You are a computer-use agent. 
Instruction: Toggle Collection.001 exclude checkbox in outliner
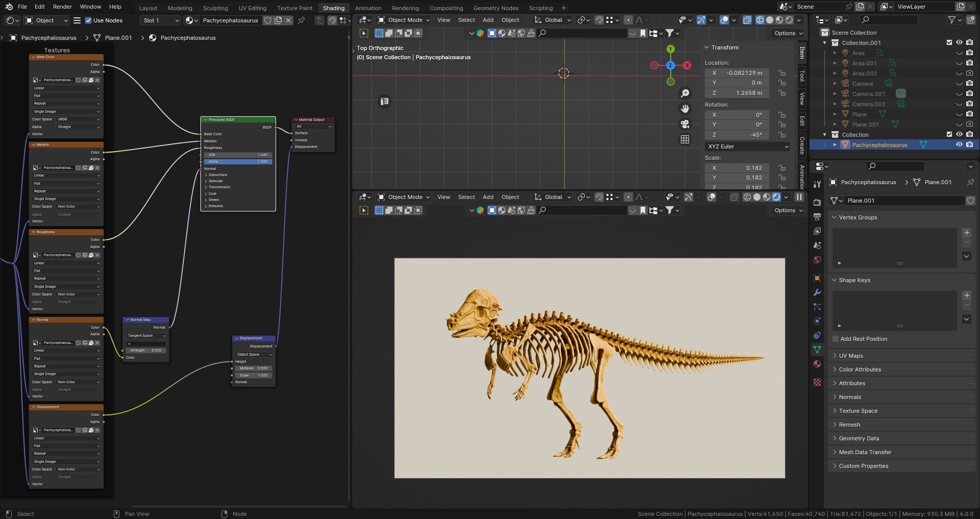click(x=949, y=43)
